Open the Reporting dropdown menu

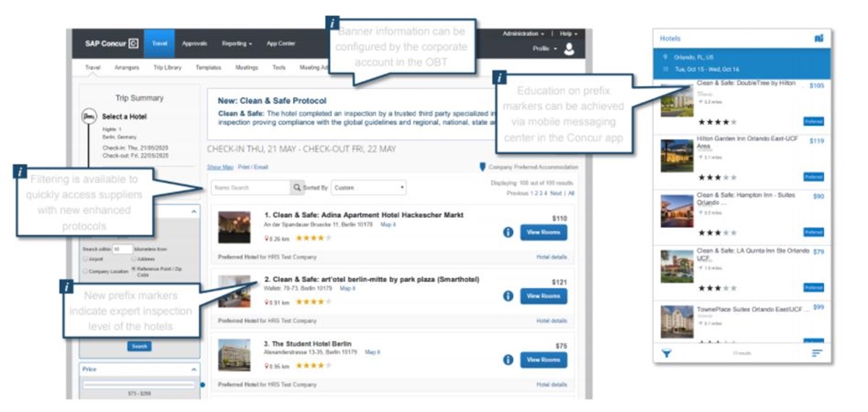tap(237, 43)
